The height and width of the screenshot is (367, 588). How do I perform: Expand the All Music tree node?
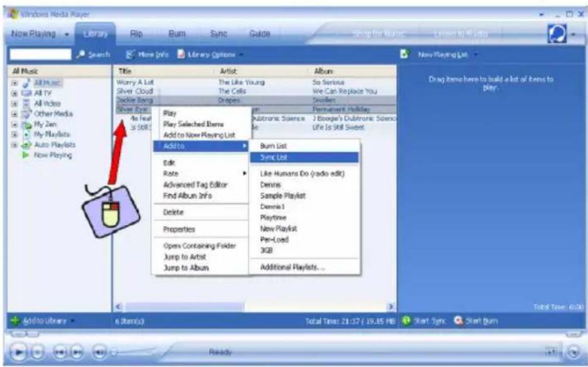(x=14, y=83)
